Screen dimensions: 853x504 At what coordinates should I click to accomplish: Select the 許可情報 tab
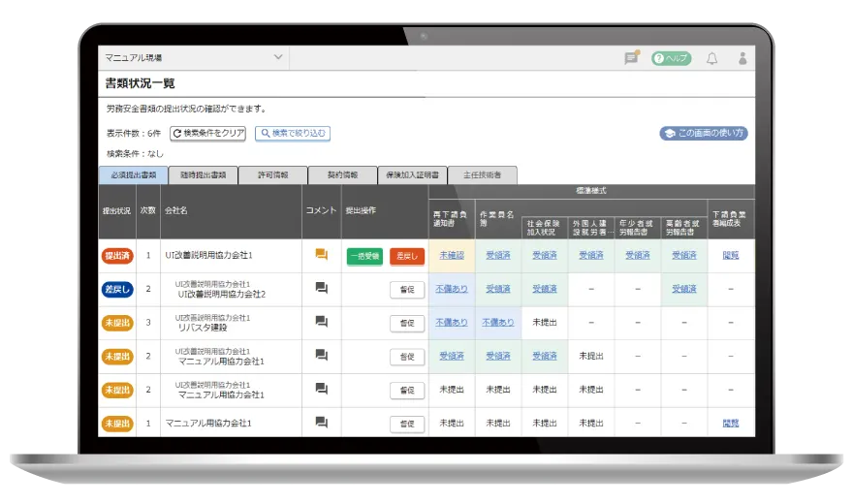(x=272, y=175)
